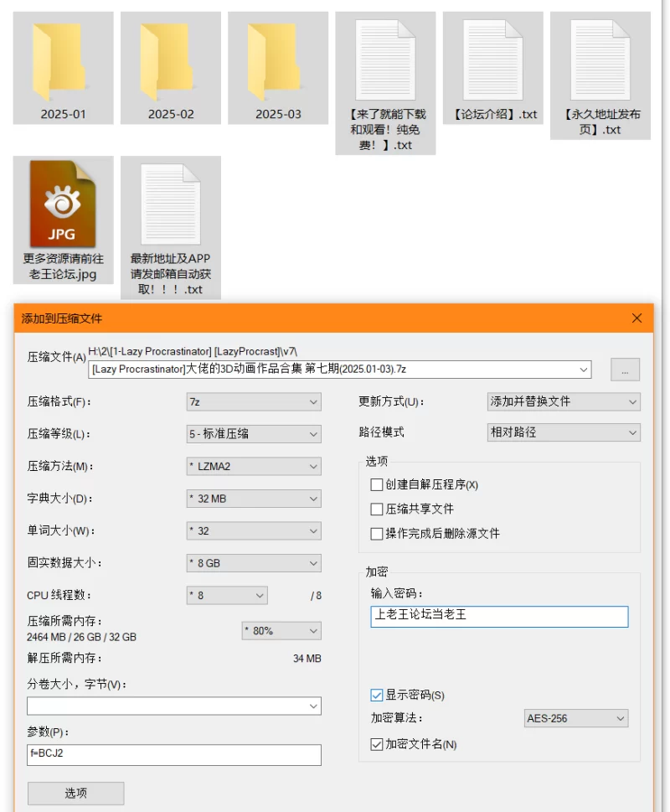670x812 pixels.
Task: Select the 2025-03 folder icon
Action: click(275, 62)
